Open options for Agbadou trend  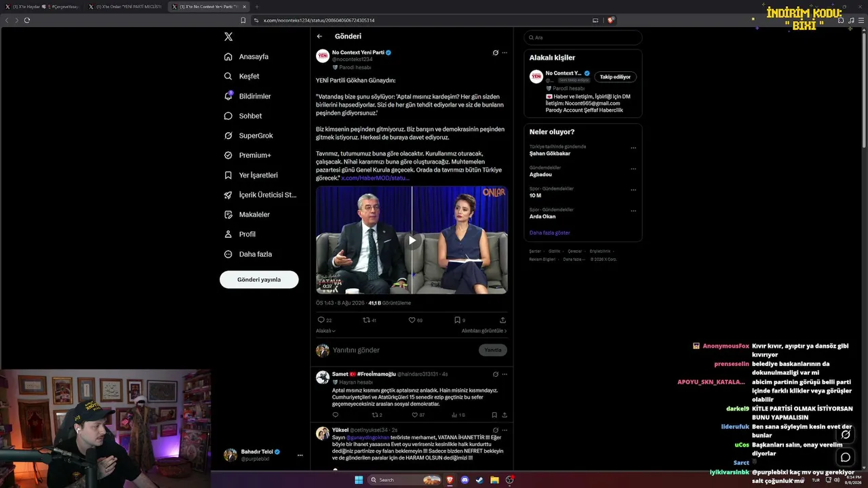(633, 169)
